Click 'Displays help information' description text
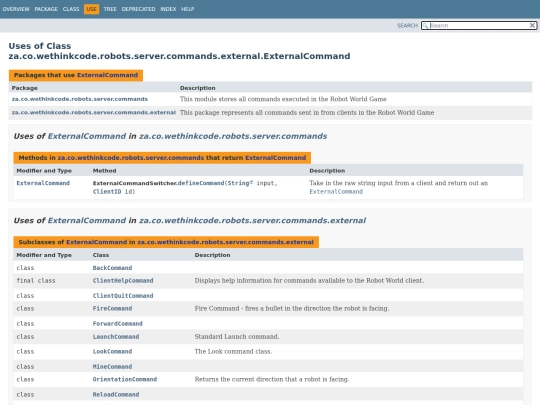The width and height of the screenshot is (540, 405). [309, 281]
